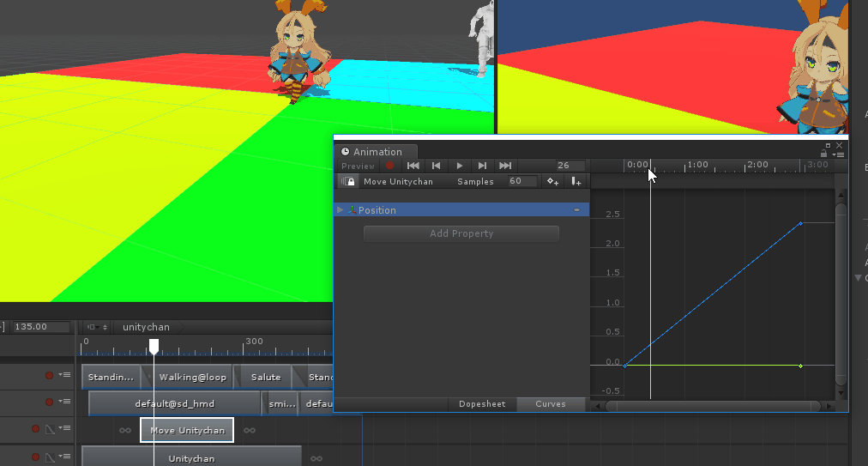This screenshot has width=868, height=466.
Task: Click the 300 mark on Timeline ruler
Action: pyautogui.click(x=254, y=342)
